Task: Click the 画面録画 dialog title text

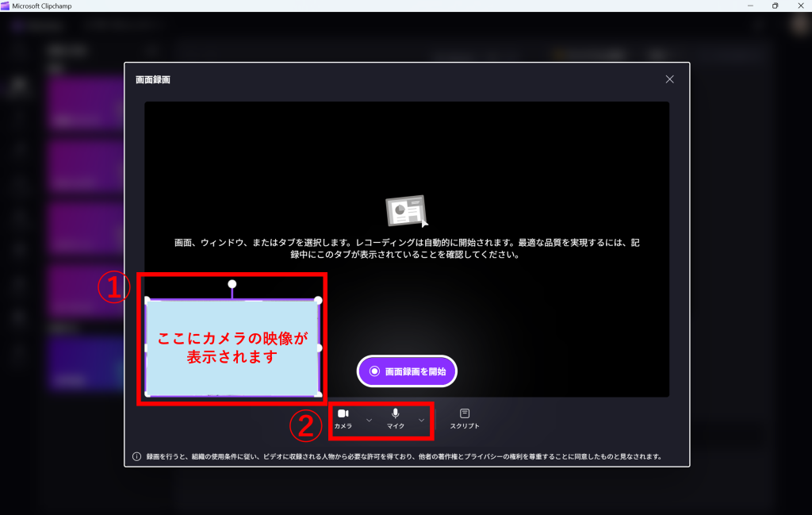Action: coord(153,79)
